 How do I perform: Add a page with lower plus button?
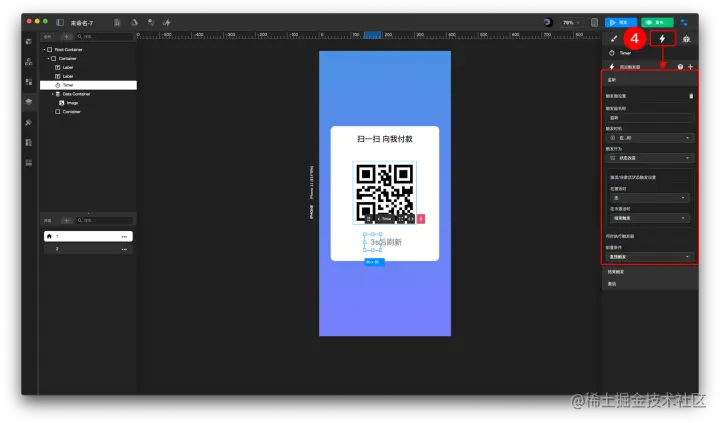coord(66,220)
